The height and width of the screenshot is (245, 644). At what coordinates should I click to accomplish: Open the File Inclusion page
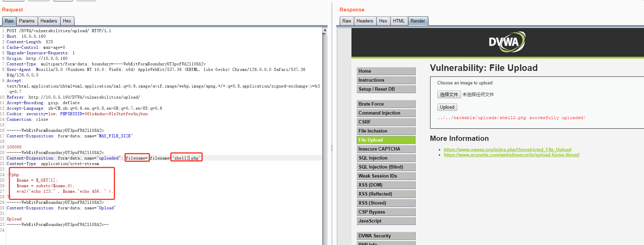pos(386,131)
